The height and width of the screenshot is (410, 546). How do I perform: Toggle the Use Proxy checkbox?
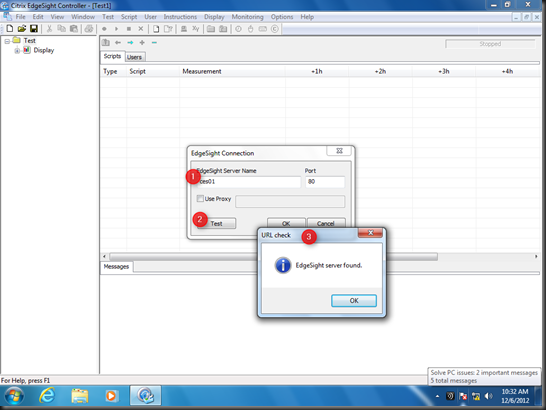[x=200, y=199]
